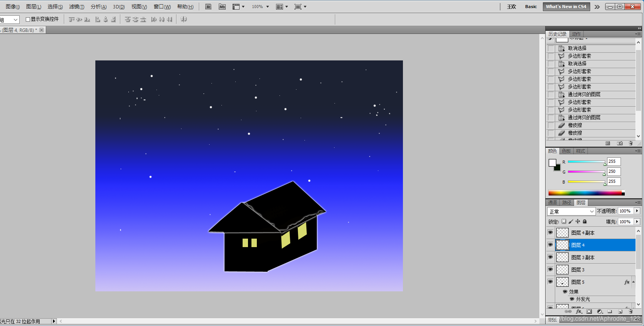Image resolution: width=644 pixels, height=326 pixels.
Task: Click the Link Layers chain icon
Action: pyautogui.click(x=568, y=311)
